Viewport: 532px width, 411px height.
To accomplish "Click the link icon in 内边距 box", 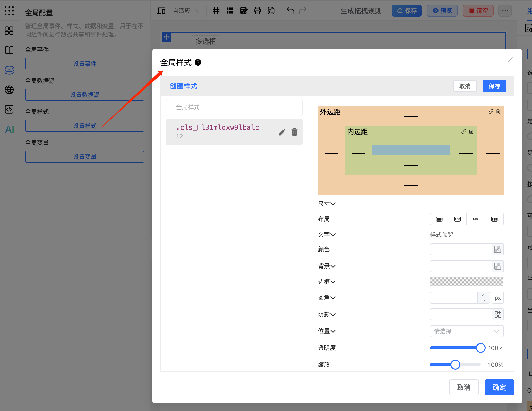I will (464, 132).
